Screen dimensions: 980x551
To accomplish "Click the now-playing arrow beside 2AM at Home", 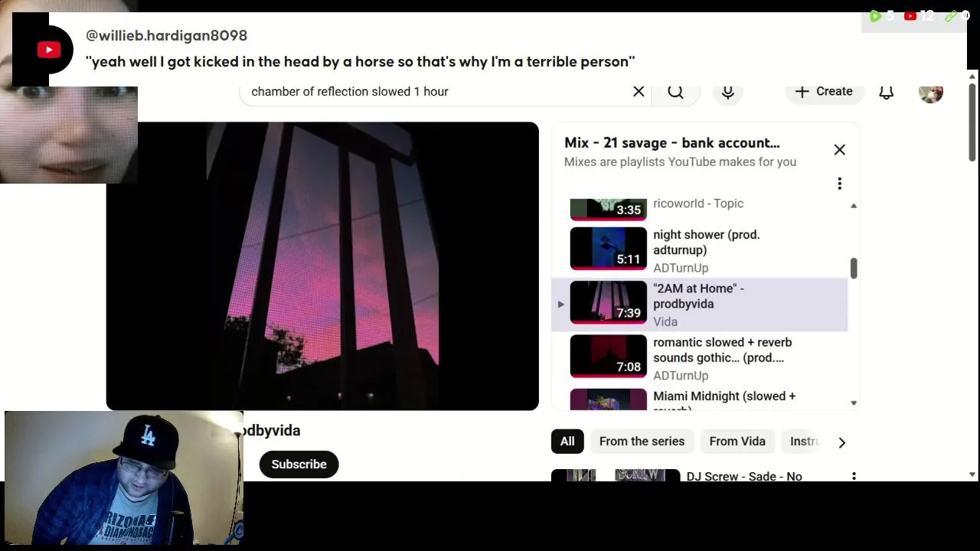I will click(x=560, y=305).
